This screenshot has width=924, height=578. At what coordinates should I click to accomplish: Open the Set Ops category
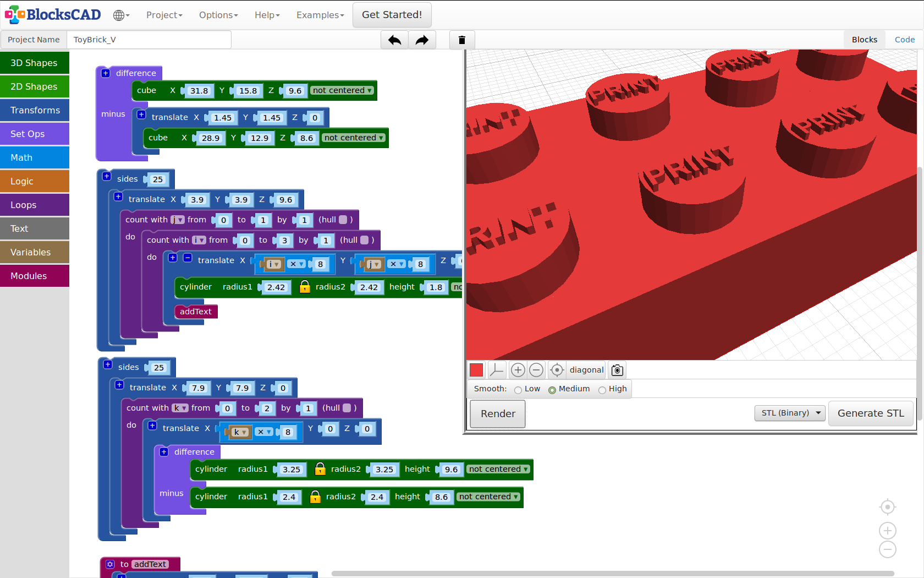pyautogui.click(x=35, y=134)
